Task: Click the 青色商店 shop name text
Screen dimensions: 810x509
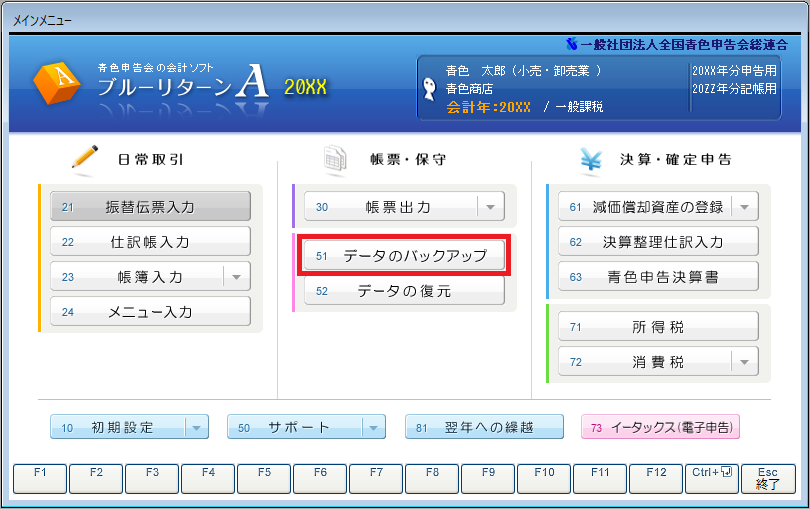Action: 469,89
